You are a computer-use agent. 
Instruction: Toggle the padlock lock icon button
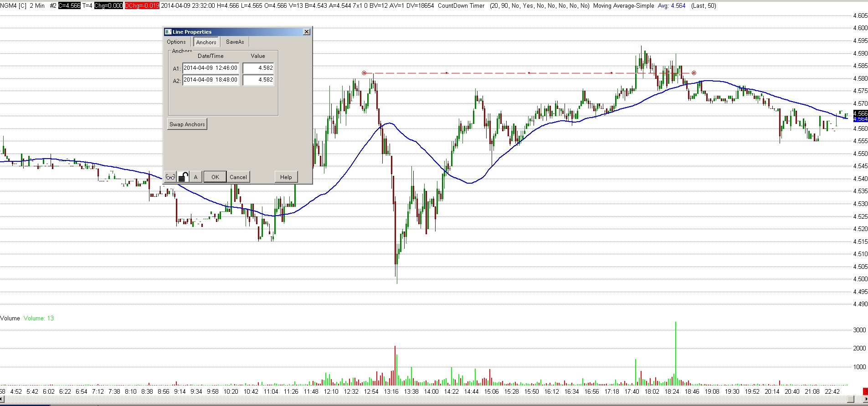pyautogui.click(x=183, y=177)
